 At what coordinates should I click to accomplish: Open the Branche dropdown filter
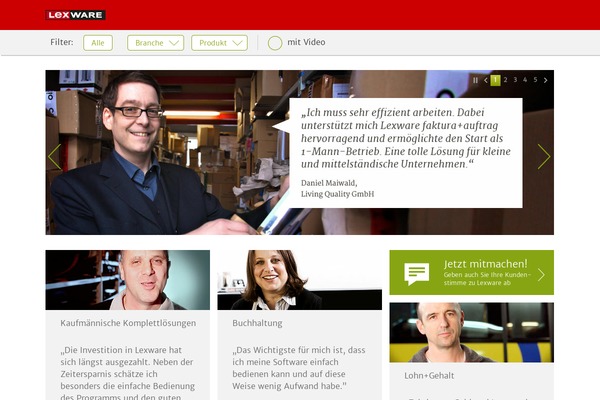point(155,43)
